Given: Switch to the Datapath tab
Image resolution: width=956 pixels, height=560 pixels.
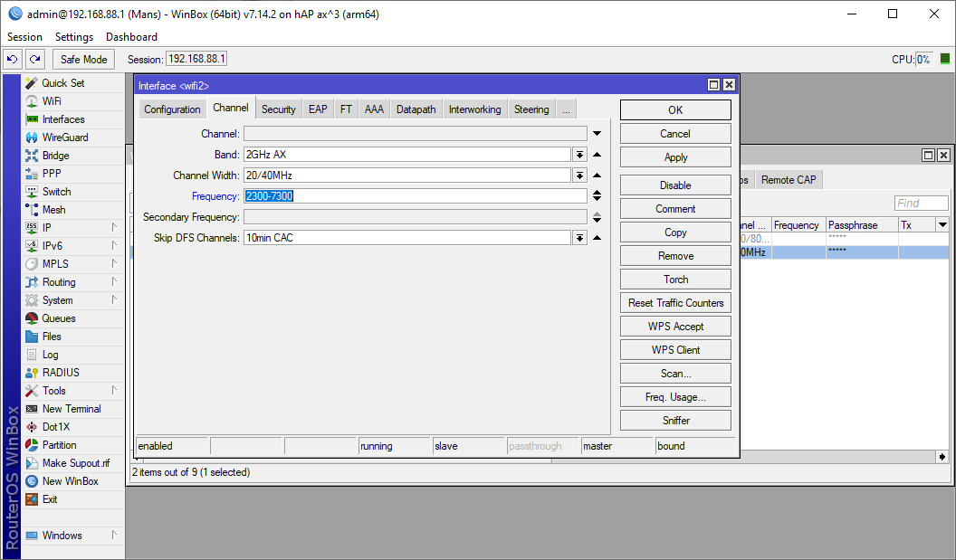Looking at the screenshot, I should tap(416, 109).
